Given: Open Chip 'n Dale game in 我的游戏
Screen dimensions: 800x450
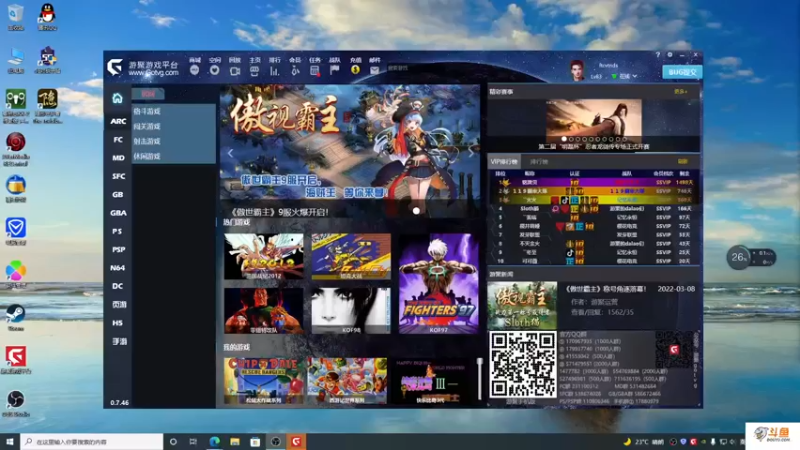Looking at the screenshot, I should click(x=264, y=381).
